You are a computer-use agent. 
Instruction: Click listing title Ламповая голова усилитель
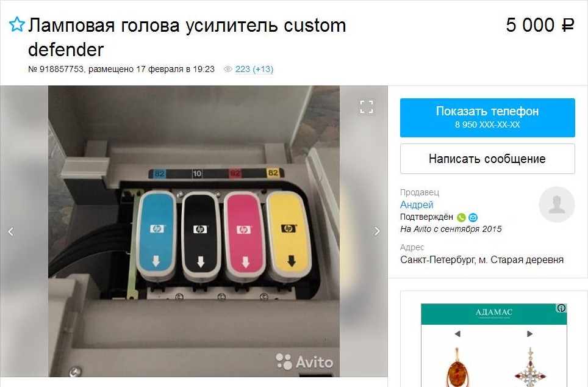coord(187,37)
